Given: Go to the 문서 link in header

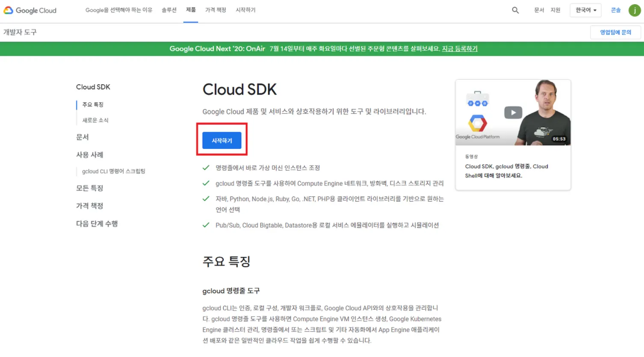Looking at the screenshot, I should [539, 10].
